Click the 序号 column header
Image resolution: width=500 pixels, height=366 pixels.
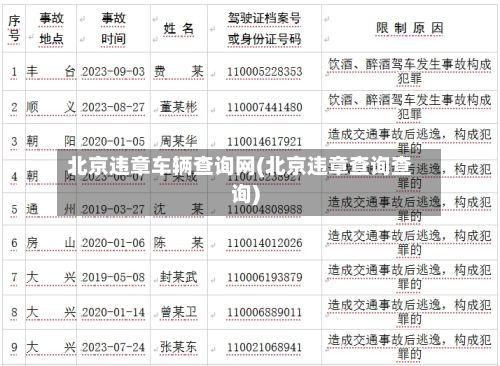coord(14,28)
